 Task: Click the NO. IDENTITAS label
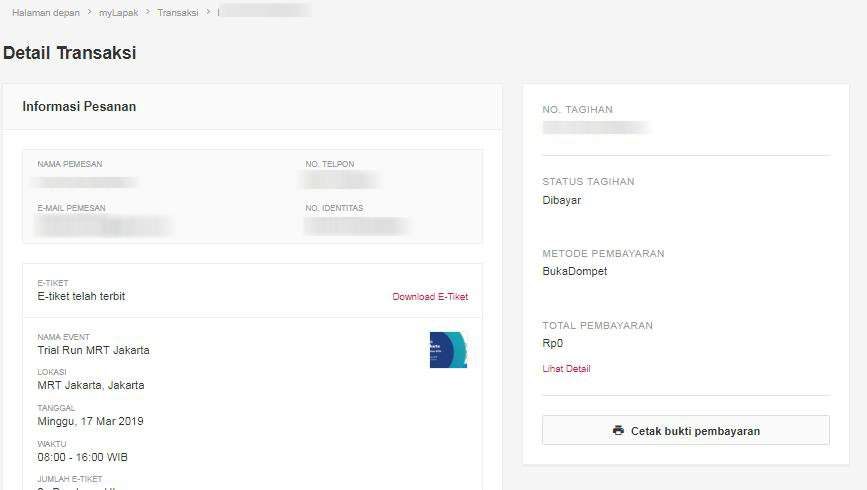tap(334, 208)
